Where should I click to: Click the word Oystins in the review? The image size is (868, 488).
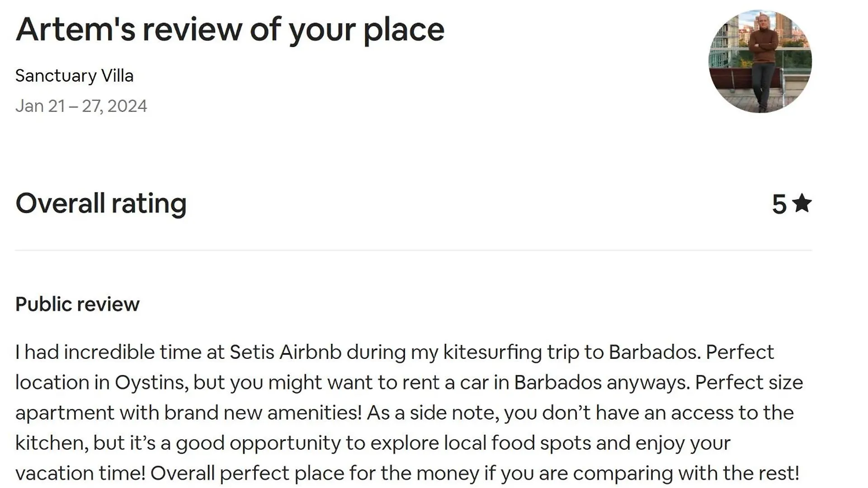point(151,382)
